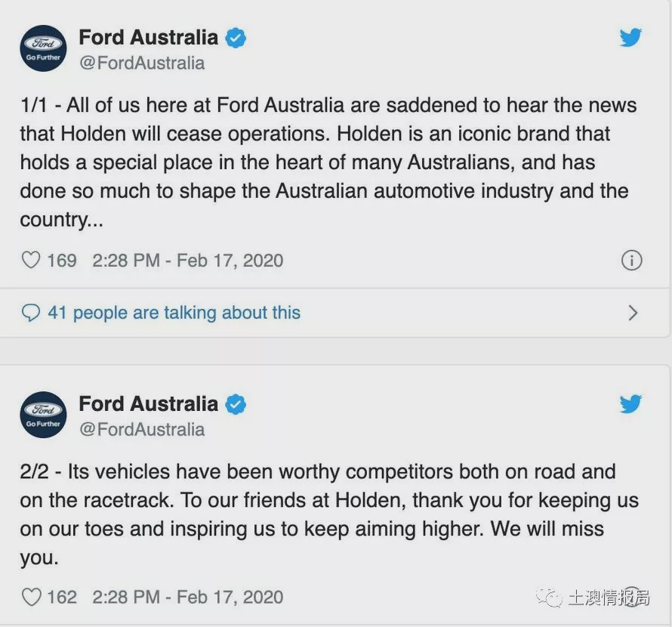The height and width of the screenshot is (627, 672).
Task: Click @FordAustralia handle in second tweet
Action: 142,429
